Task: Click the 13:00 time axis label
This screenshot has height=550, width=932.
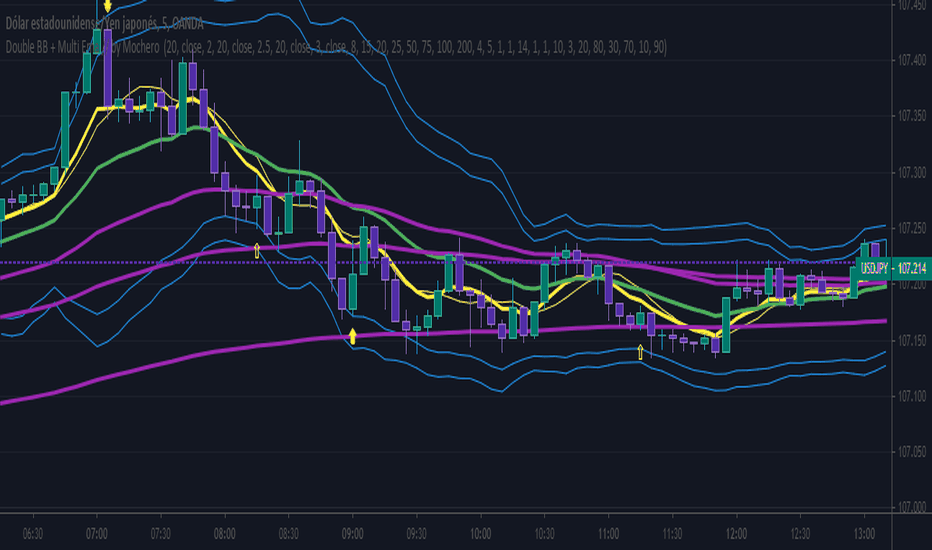Action: click(864, 533)
